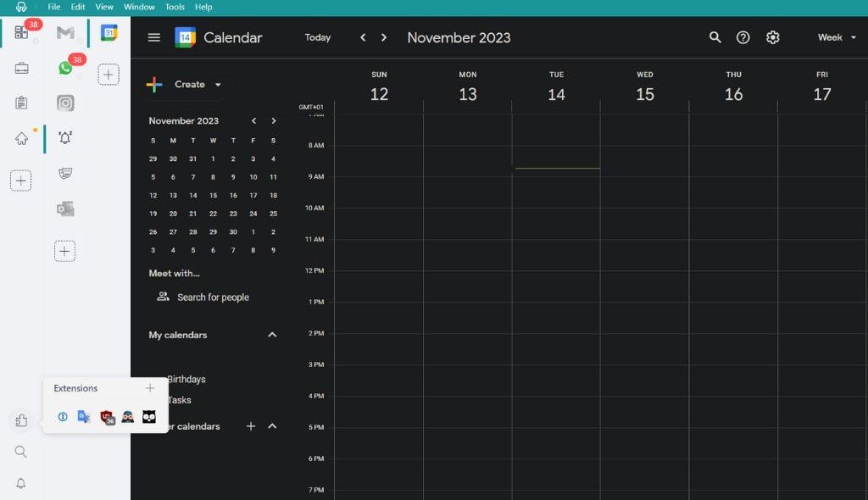The height and width of the screenshot is (500, 868).
Task: Open the Help menu
Action: (203, 7)
